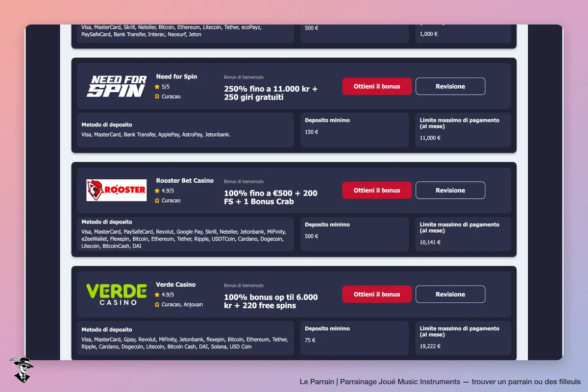The width and height of the screenshot is (588, 392).
Task: Claim the Rooster Bet Casino bonus button
Action: 377,190
